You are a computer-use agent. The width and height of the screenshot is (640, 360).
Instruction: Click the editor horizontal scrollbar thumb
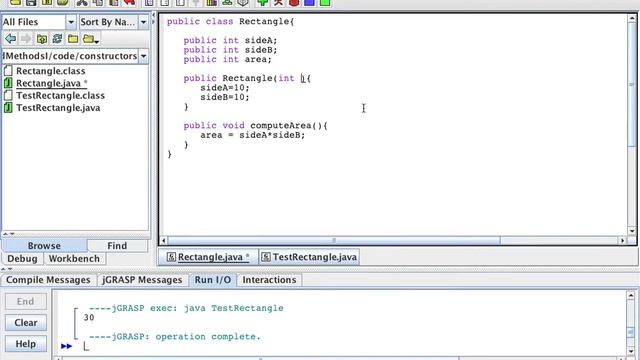pyautogui.click(x=334, y=240)
